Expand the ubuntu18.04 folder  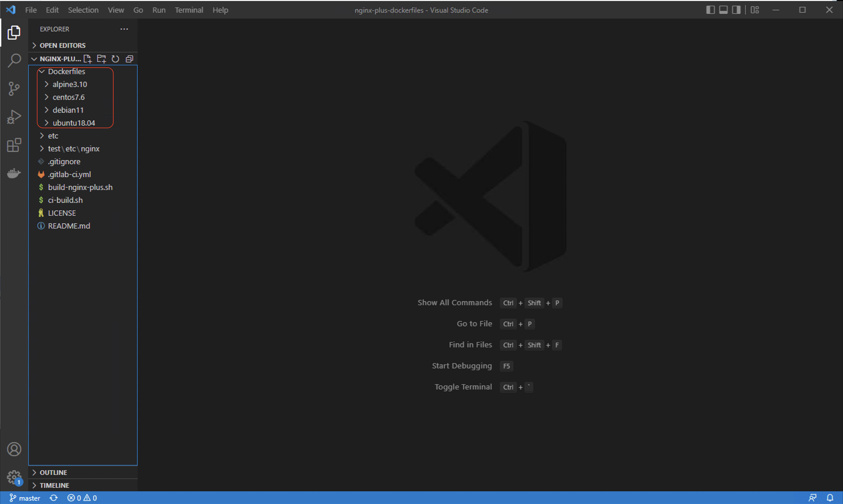pos(83,123)
